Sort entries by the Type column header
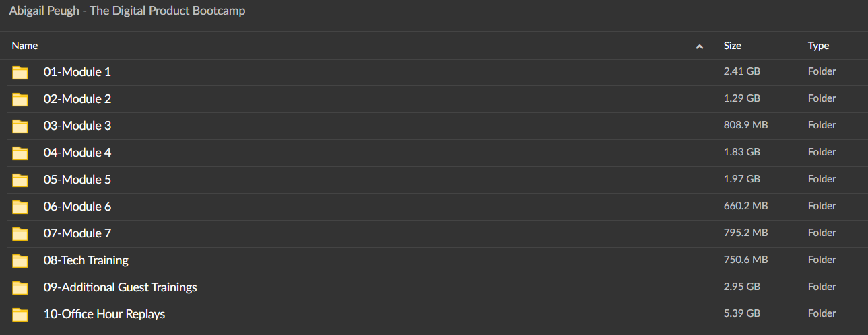Viewport: 868px width, 335px height. 818,46
